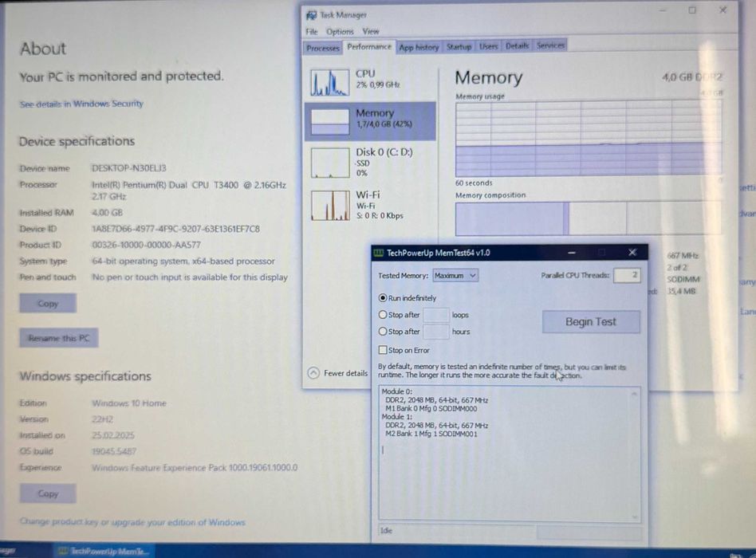Click the Module 1 line in log
The width and height of the screenshot is (756, 558).
[397, 417]
